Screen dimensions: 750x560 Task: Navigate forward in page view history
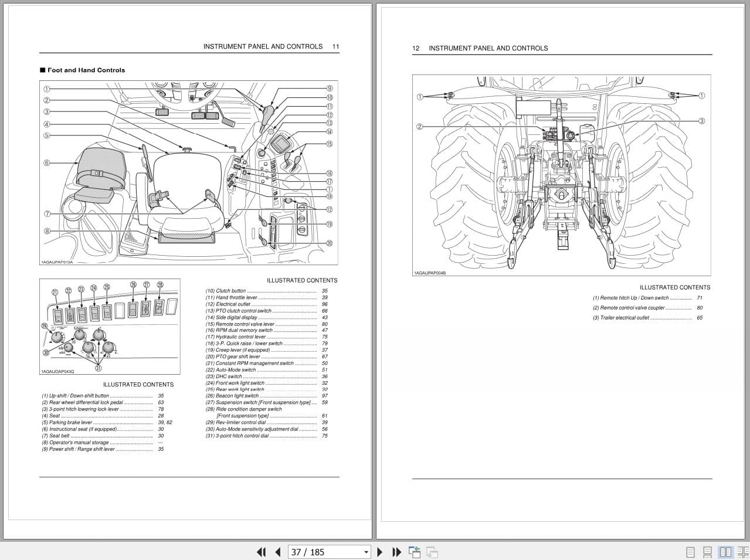tap(432, 551)
